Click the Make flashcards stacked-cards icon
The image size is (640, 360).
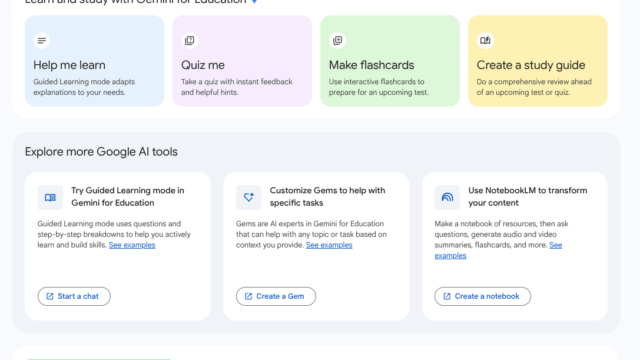pyautogui.click(x=337, y=40)
